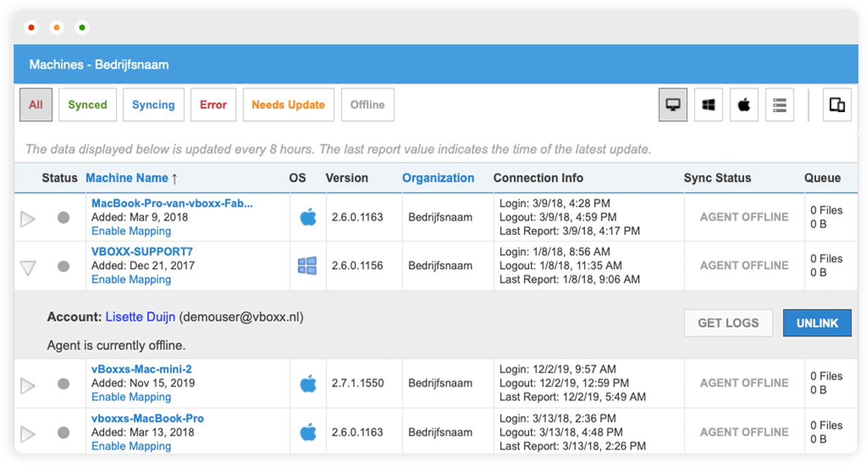
Task: Click gray status dot of vboxxs-MacBook-Pro row
Action: click(64, 433)
